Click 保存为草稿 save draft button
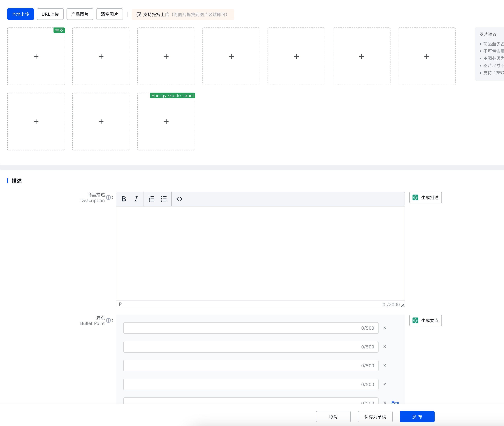This screenshot has height=426, width=504. point(375,417)
